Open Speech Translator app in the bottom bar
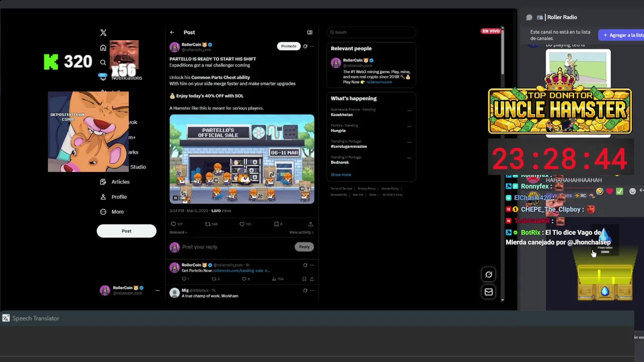 tap(31, 318)
